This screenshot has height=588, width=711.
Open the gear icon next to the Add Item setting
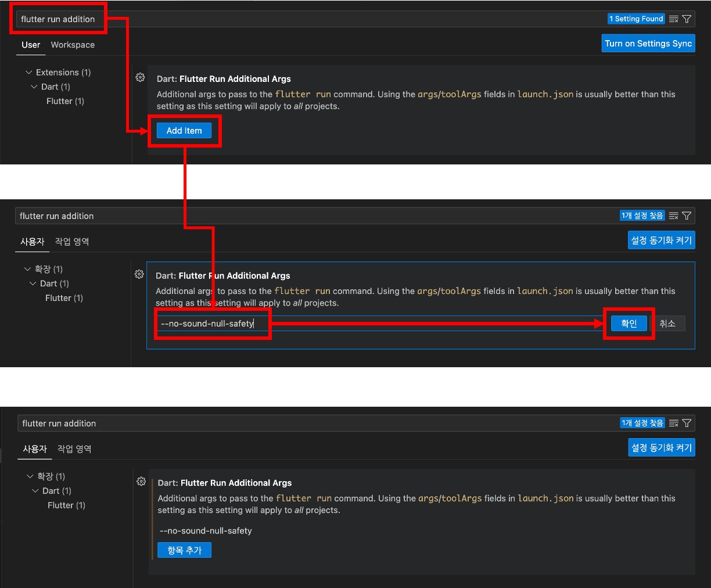click(x=140, y=77)
